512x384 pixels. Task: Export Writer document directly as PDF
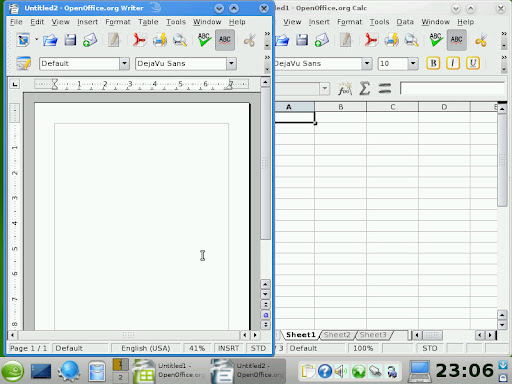[139, 40]
